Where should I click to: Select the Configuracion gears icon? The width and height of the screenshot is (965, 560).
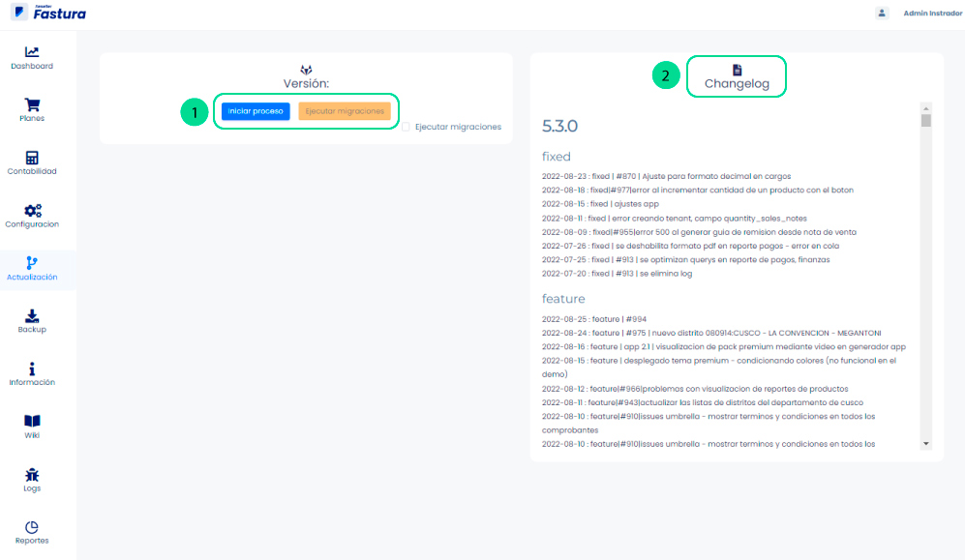tap(32, 210)
